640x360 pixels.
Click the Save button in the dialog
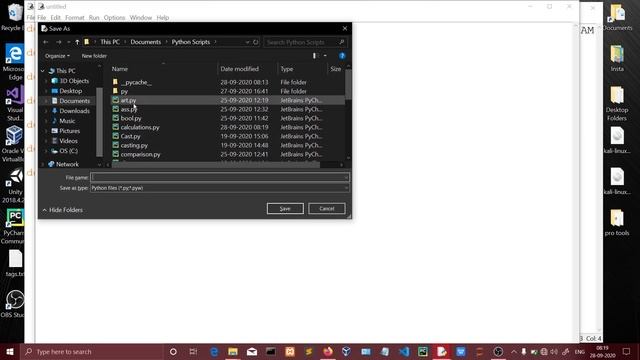[x=285, y=209]
